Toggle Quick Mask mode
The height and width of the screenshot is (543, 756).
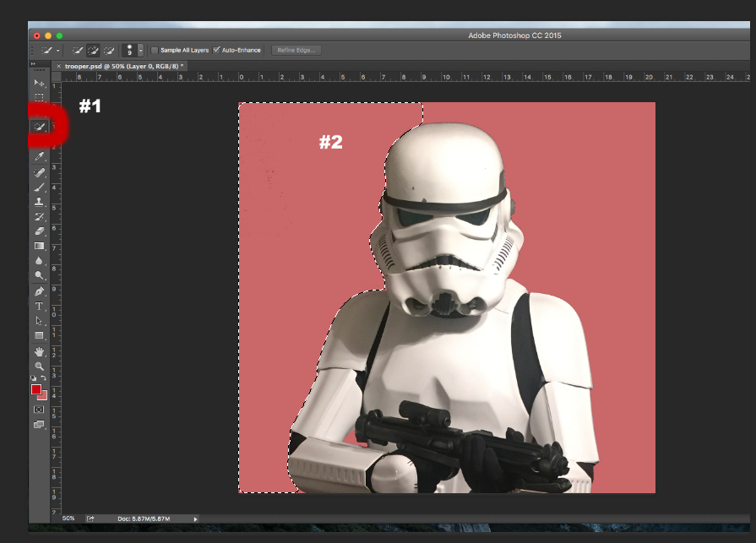tap(39, 410)
